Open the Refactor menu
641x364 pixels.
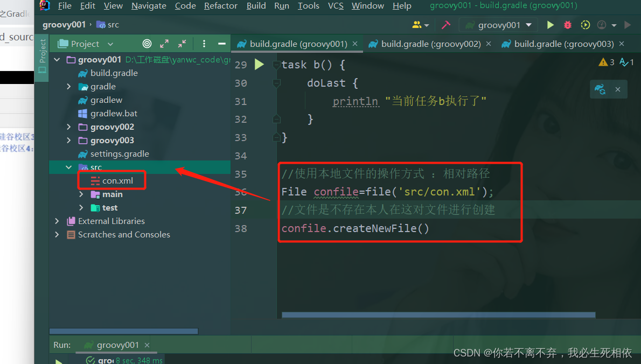coord(221,6)
